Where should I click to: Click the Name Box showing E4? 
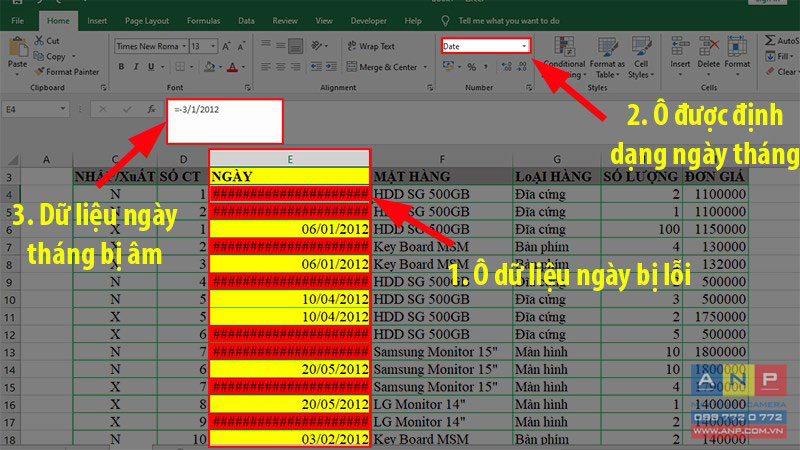(x=35, y=109)
